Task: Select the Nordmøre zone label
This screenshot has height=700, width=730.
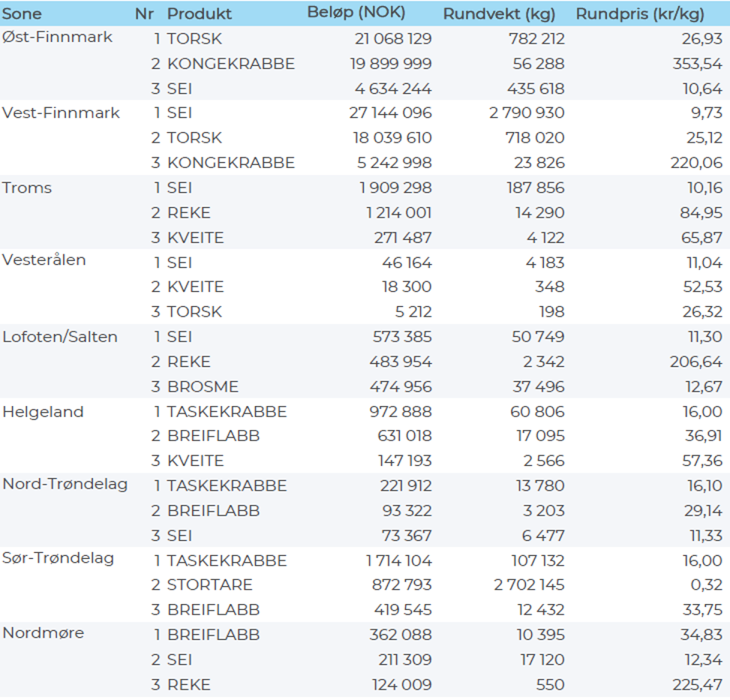Action: (x=43, y=633)
